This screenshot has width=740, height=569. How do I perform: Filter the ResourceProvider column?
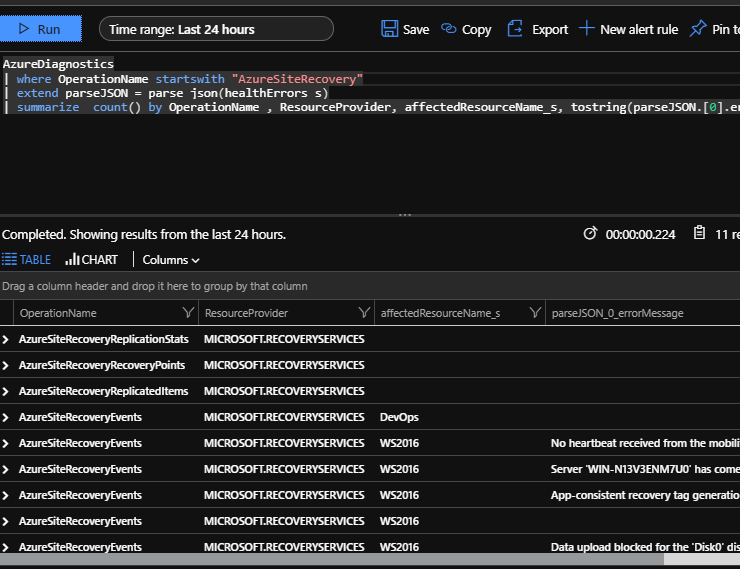[364, 312]
